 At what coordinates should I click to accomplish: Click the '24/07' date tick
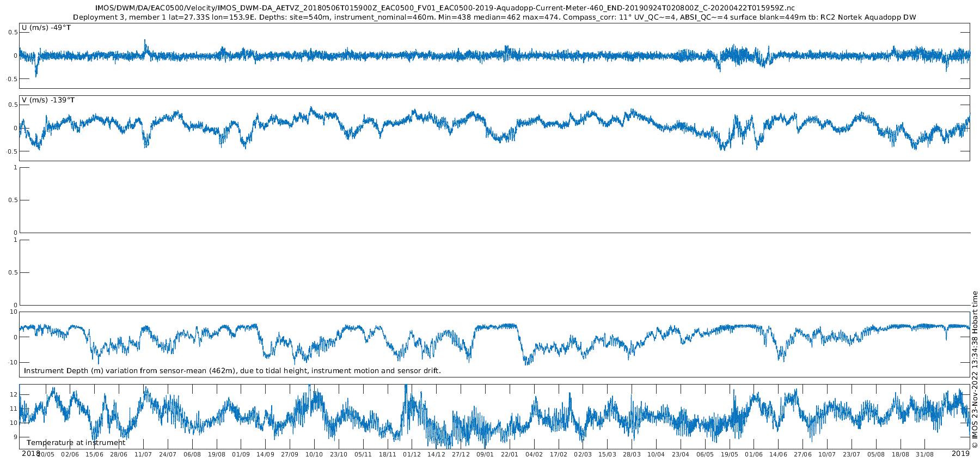point(168,455)
